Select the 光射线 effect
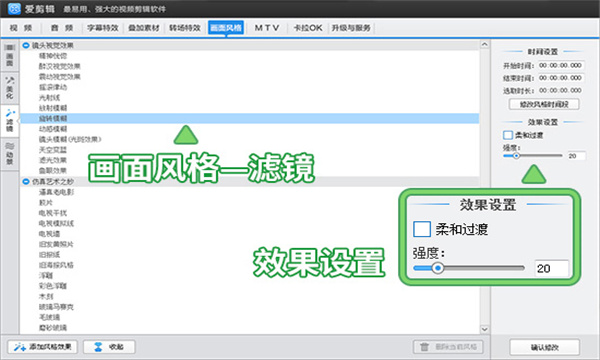The width and height of the screenshot is (600, 360). tap(49, 98)
